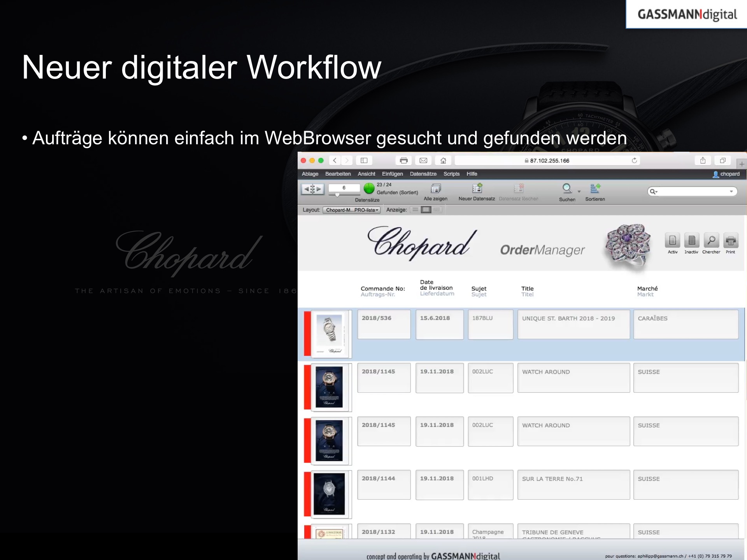Click email aphilipp@gassmann.ch in footer

point(660,556)
